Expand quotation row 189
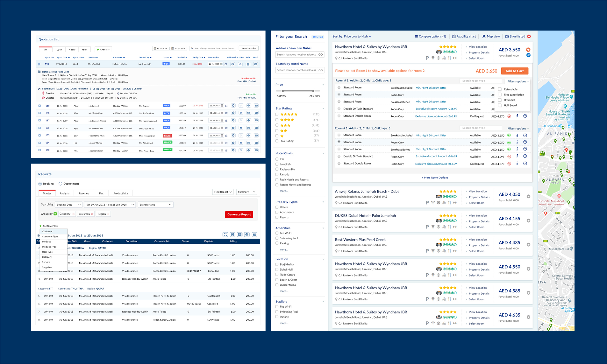 [39, 106]
